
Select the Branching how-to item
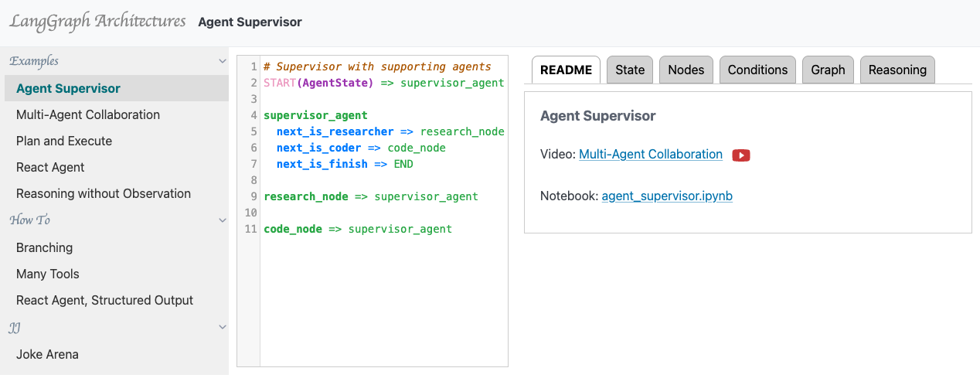45,247
